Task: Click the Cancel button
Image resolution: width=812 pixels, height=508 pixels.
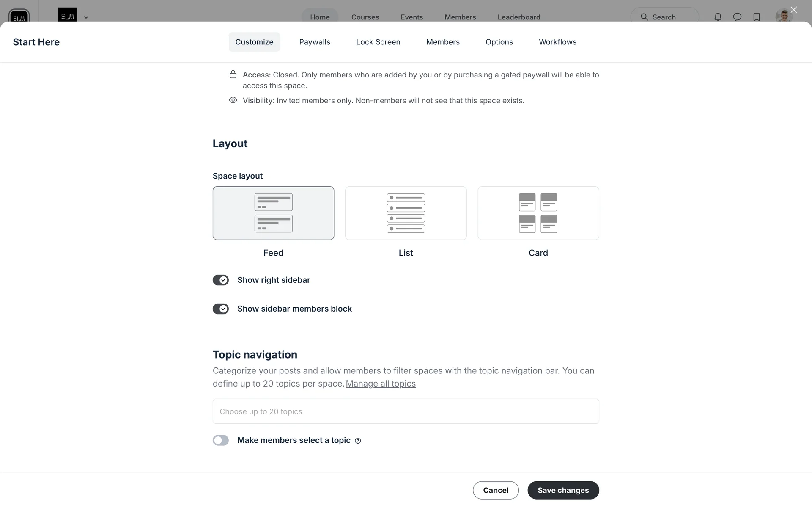Action: (x=496, y=490)
